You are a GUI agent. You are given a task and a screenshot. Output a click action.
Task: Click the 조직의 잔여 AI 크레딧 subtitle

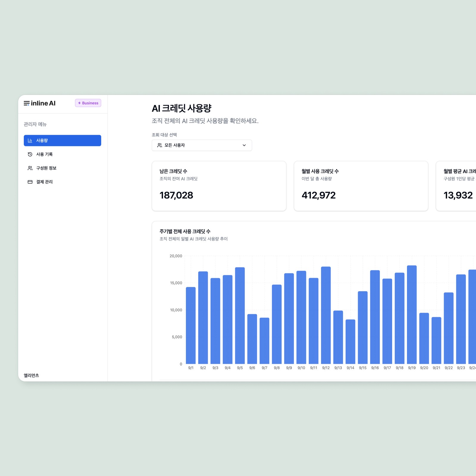(178, 179)
